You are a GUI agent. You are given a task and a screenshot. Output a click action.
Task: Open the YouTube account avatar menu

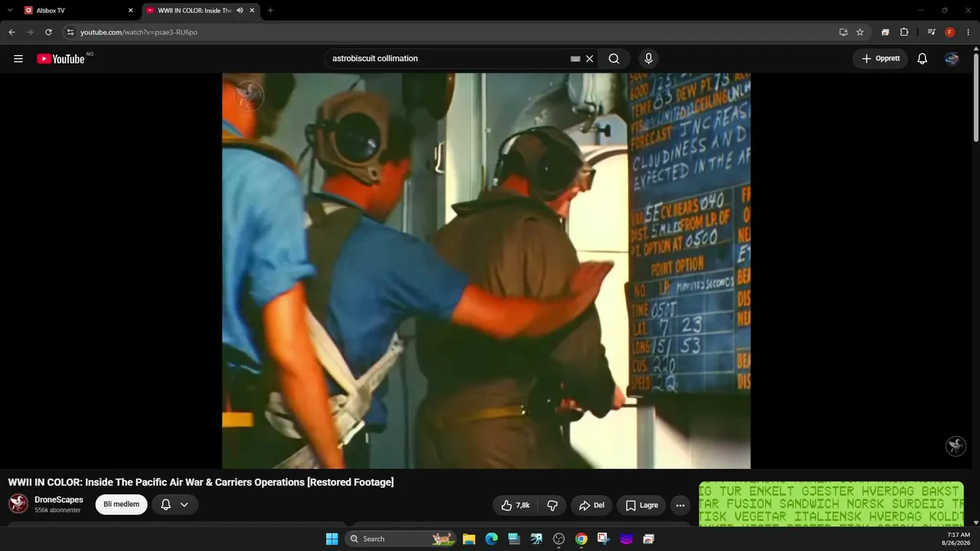(x=952, y=59)
